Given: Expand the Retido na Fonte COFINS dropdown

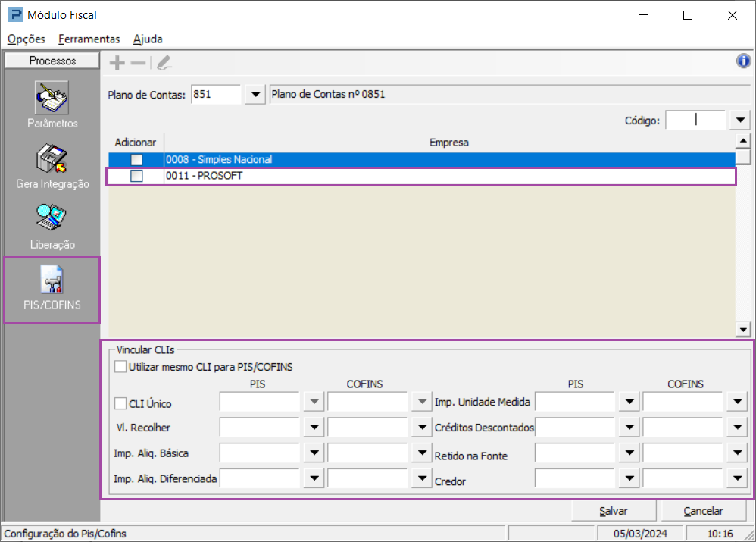Looking at the screenshot, I should point(738,453).
